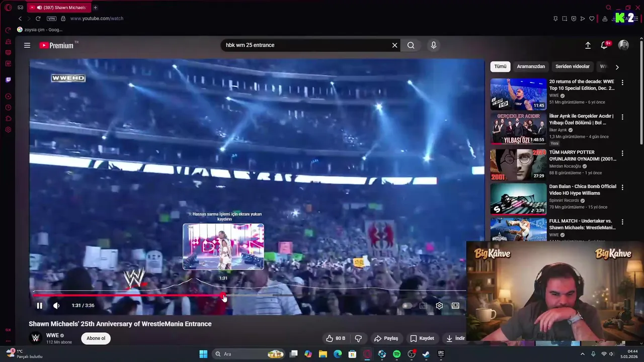Start voice search with the microphone
644x362 pixels.
[434, 45]
